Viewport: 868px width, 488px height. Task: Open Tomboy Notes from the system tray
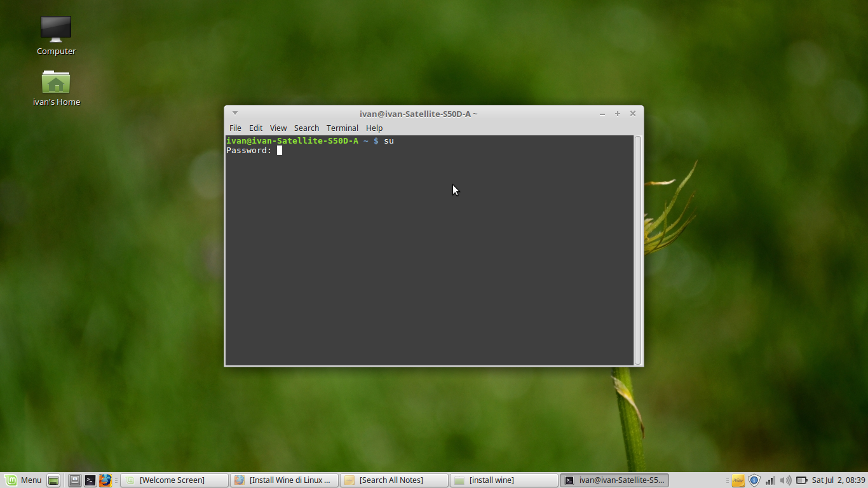click(x=738, y=480)
